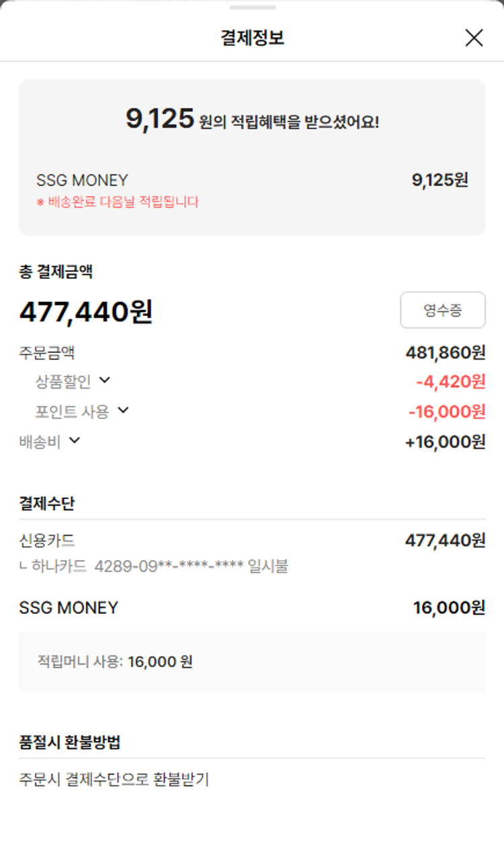Expand the 배송비 shipping fee chevron
Viewport: 504px width, 860px height.
75,440
